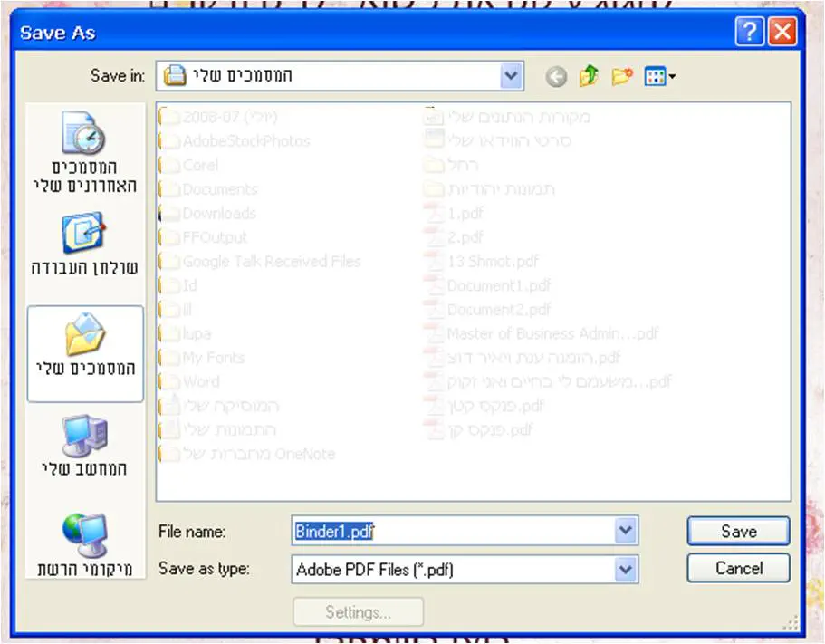Open the Views menu icon
This screenshot has height=644, width=825.
pyautogui.click(x=659, y=78)
